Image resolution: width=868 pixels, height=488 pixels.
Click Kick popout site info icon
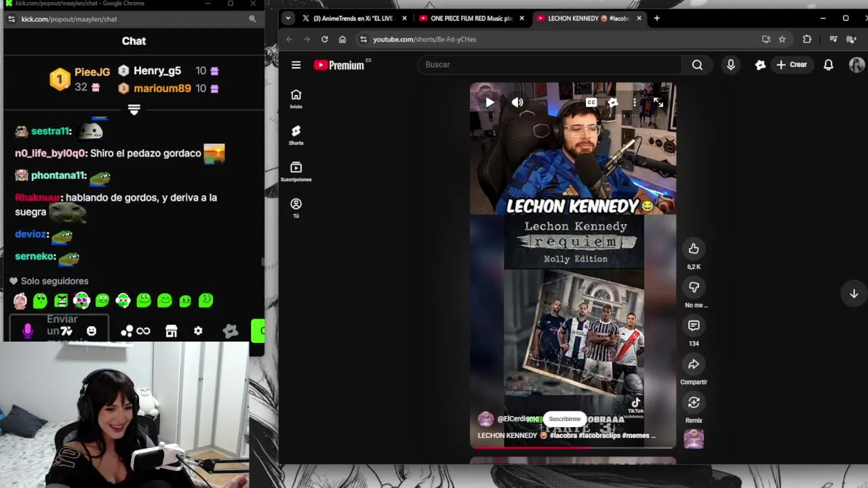click(12, 19)
